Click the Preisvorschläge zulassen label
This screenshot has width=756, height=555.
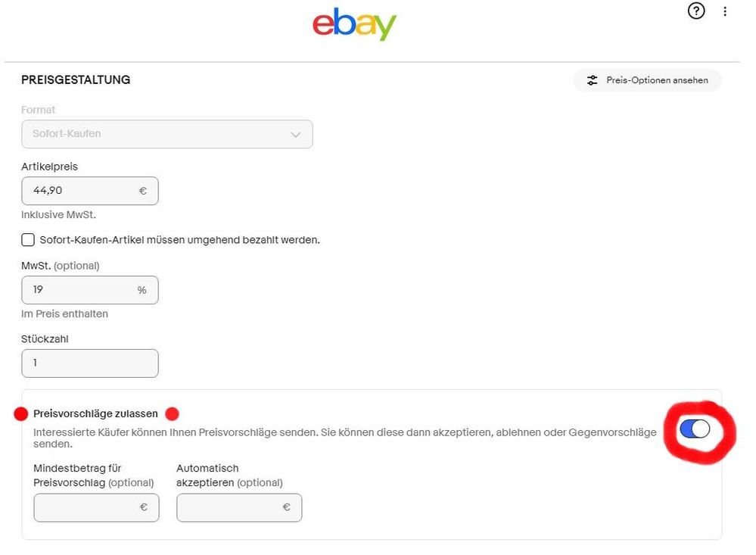coord(96,414)
